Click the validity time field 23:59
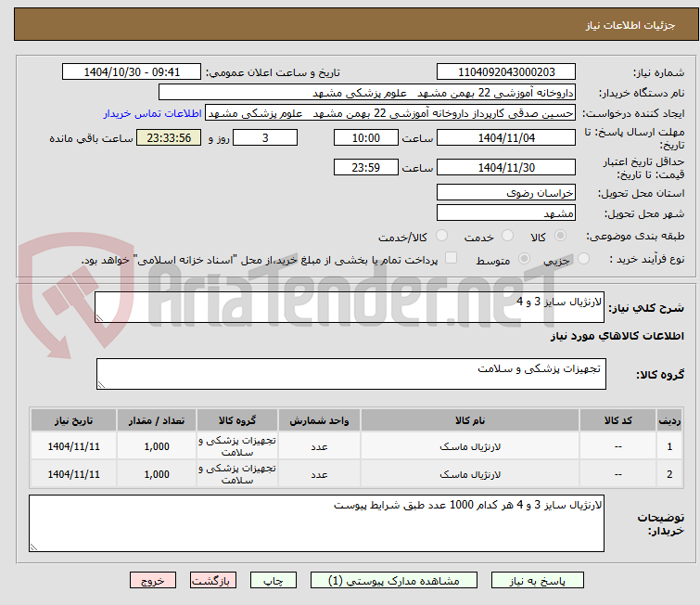700x605 pixels. (365, 167)
